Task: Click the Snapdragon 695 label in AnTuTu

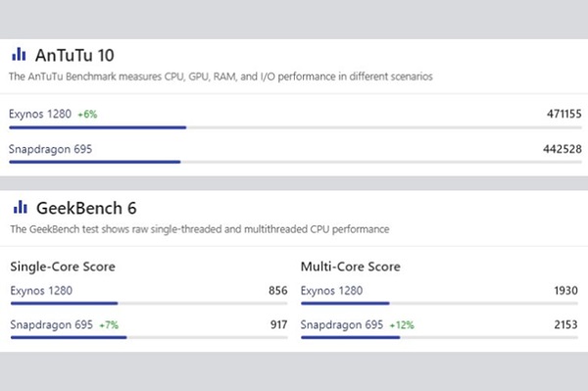Action: [x=50, y=149]
